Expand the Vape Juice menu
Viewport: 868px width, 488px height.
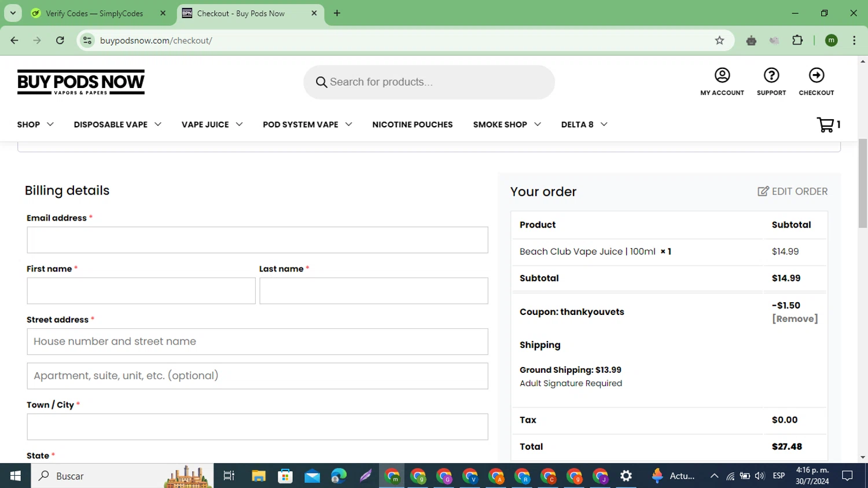tap(212, 124)
